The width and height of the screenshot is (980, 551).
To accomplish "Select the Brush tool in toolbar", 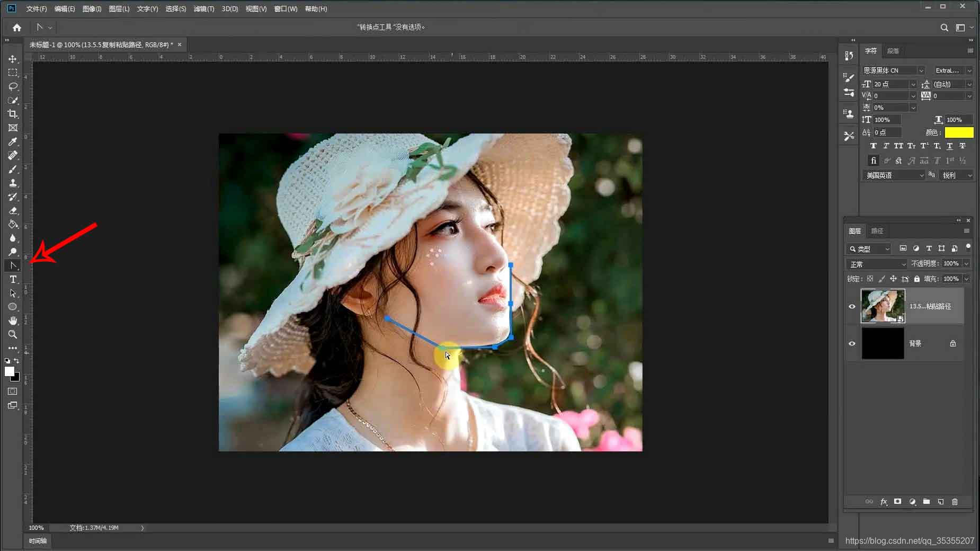I will [x=13, y=169].
